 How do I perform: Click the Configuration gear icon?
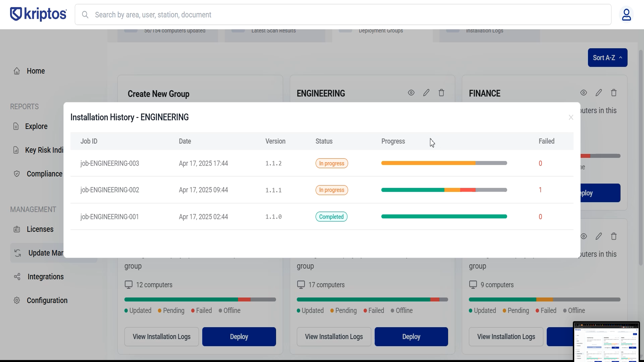tap(17, 300)
